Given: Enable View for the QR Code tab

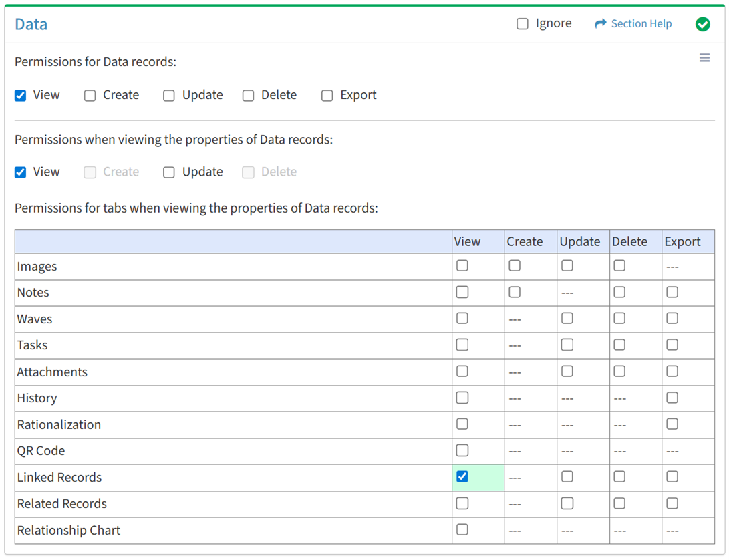Looking at the screenshot, I should [x=462, y=450].
